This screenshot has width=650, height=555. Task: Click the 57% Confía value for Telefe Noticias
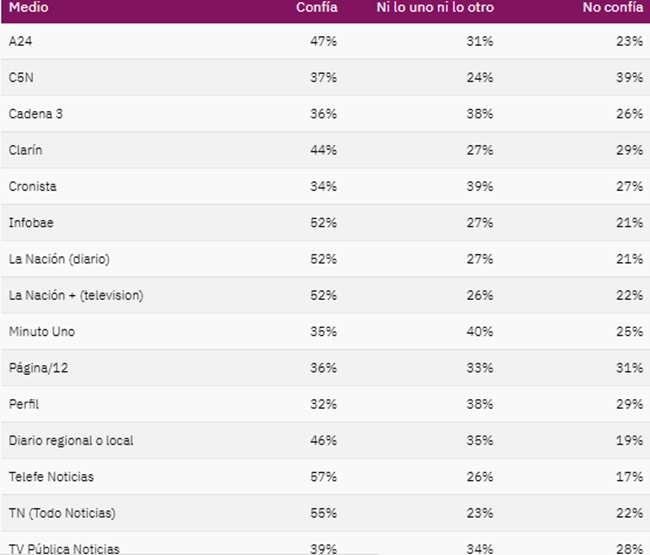(x=324, y=477)
